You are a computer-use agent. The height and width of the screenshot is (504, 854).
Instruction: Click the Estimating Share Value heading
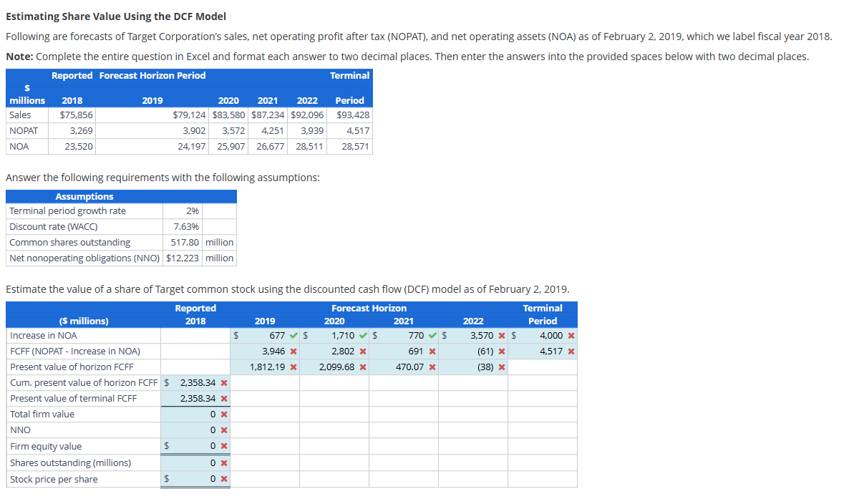tap(116, 16)
